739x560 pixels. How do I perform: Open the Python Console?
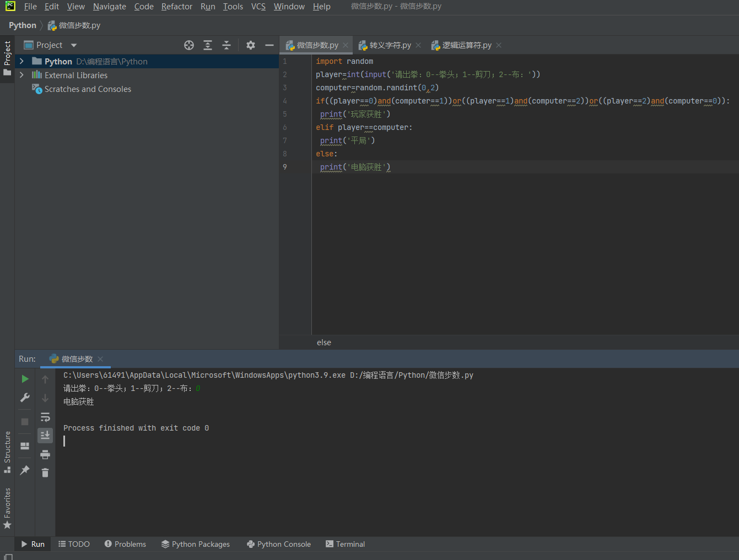pyautogui.click(x=279, y=544)
